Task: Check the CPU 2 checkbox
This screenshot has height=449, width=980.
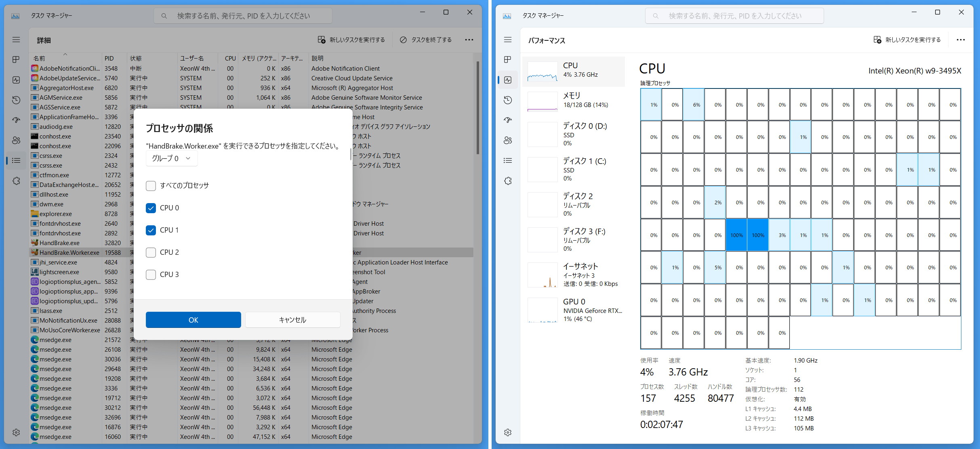Action: click(151, 252)
